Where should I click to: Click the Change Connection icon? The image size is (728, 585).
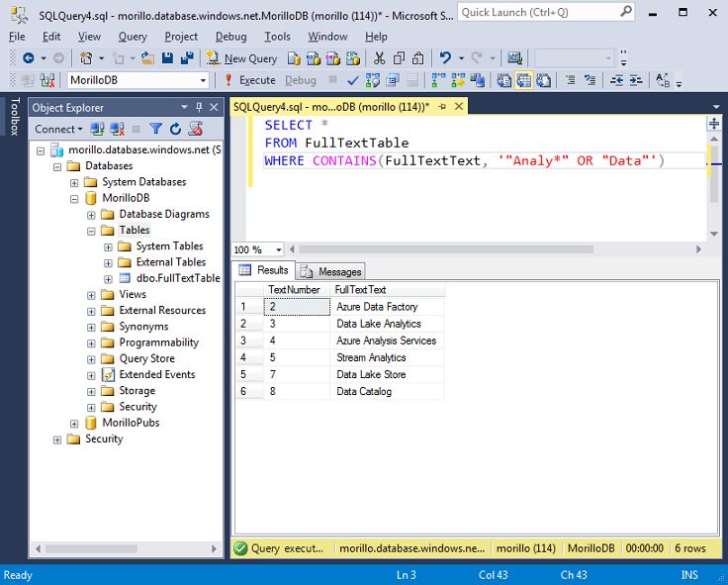pyautogui.click(x=47, y=80)
